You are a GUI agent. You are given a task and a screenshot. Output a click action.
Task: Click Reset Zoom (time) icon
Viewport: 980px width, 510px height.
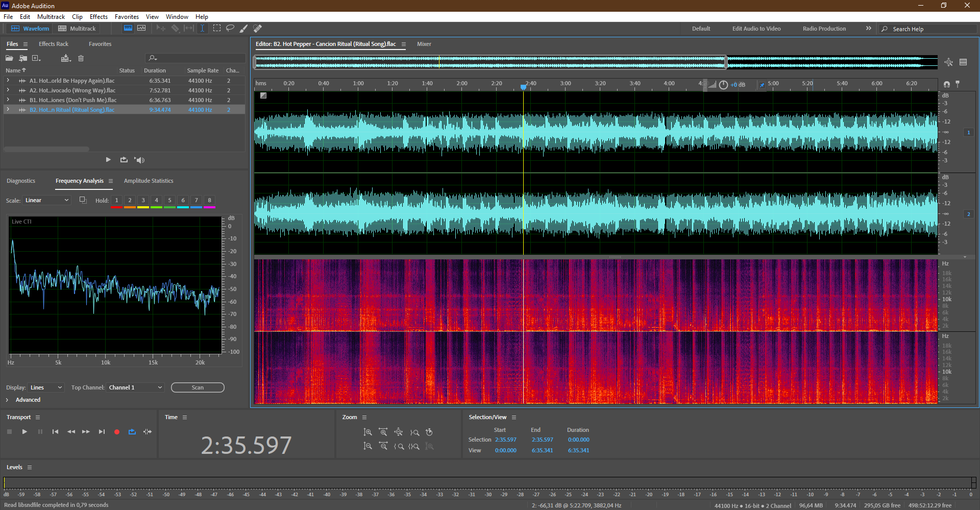(x=429, y=432)
